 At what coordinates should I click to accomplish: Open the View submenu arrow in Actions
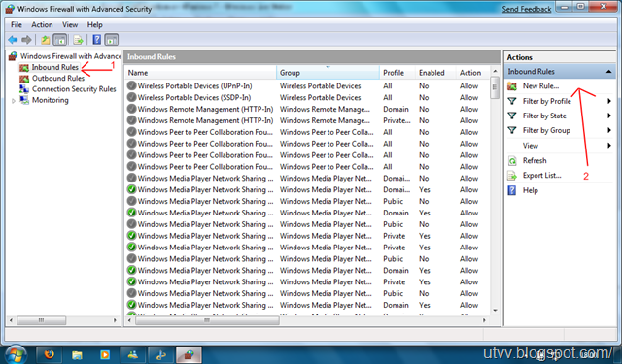coord(609,146)
